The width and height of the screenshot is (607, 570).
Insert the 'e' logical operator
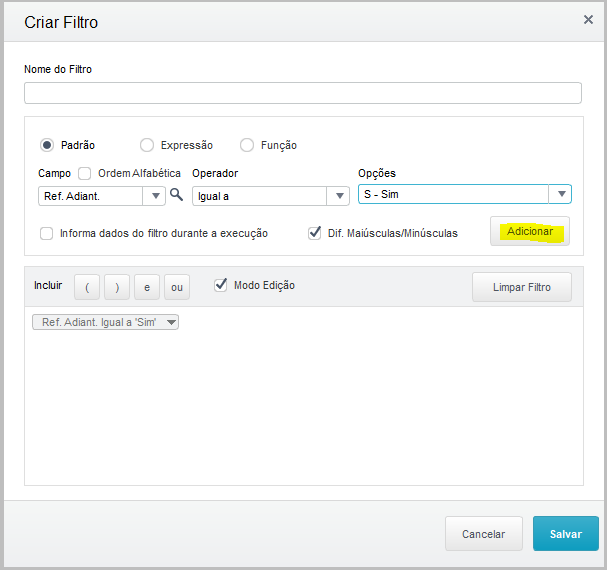click(147, 287)
